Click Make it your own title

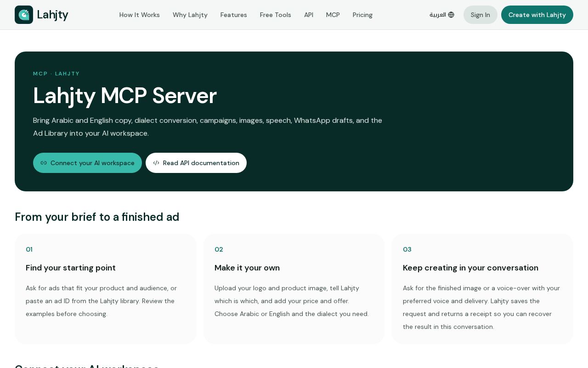click(247, 268)
